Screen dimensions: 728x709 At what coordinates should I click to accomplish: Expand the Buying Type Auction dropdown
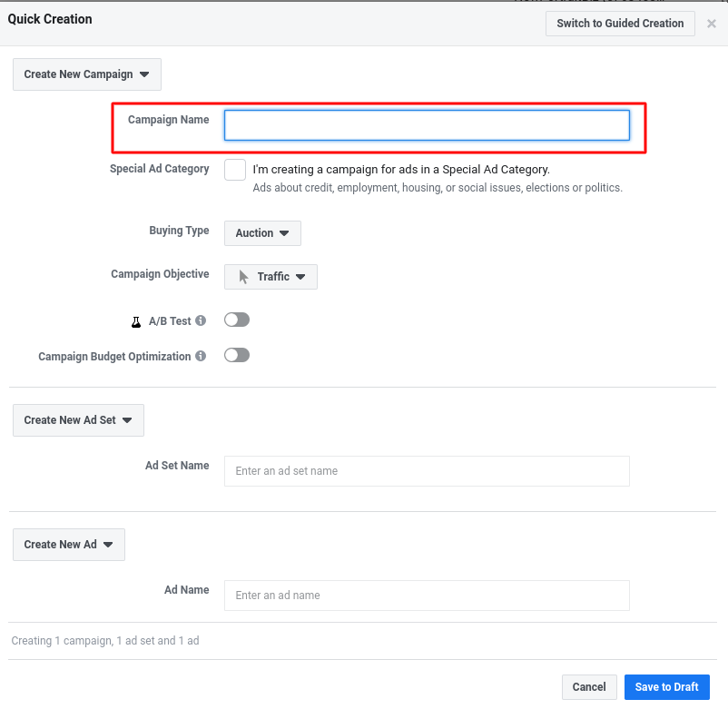[x=262, y=233]
